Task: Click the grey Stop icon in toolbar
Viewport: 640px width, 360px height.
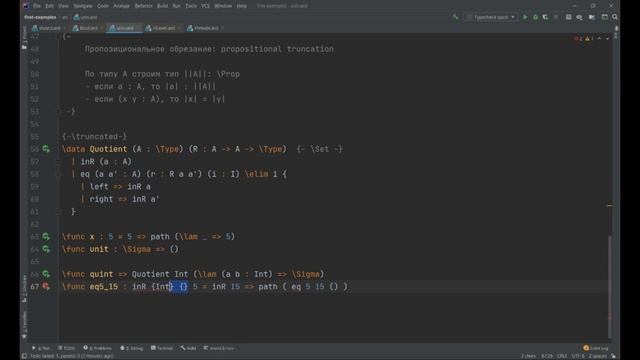Action: pos(556,17)
